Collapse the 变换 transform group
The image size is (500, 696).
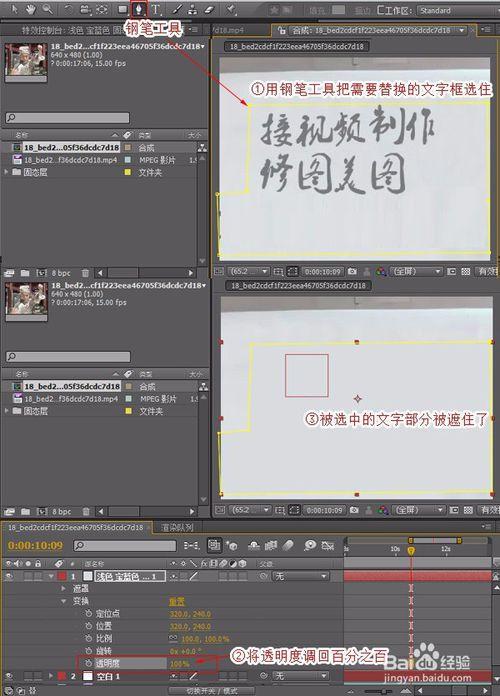pyautogui.click(x=63, y=601)
